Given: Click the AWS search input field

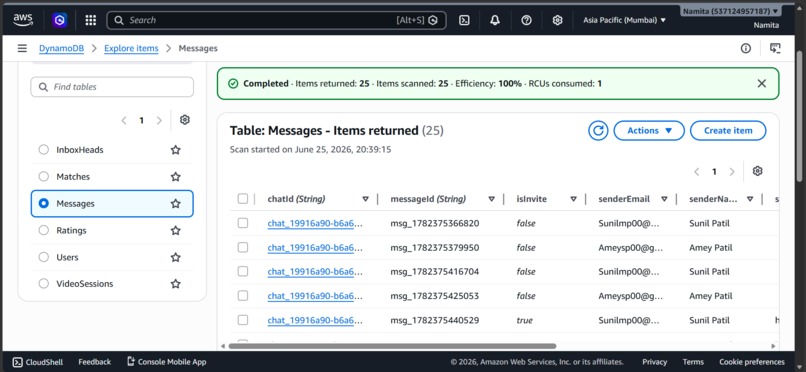Looking at the screenshot, I should point(277,20).
